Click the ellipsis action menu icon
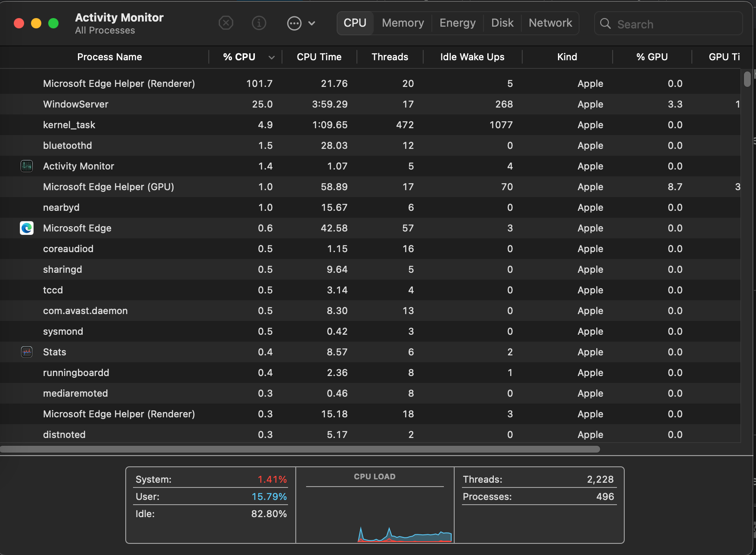The height and width of the screenshot is (555, 756). click(x=294, y=23)
